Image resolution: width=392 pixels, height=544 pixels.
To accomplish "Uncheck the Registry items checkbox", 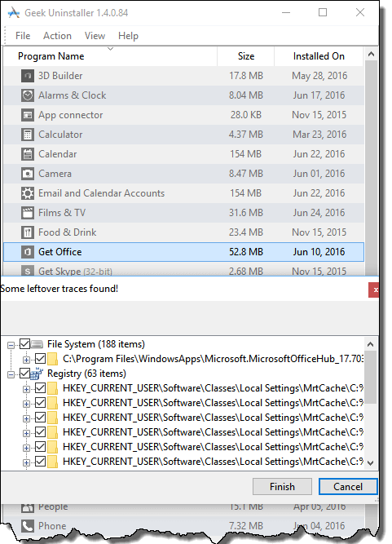I will (24, 374).
